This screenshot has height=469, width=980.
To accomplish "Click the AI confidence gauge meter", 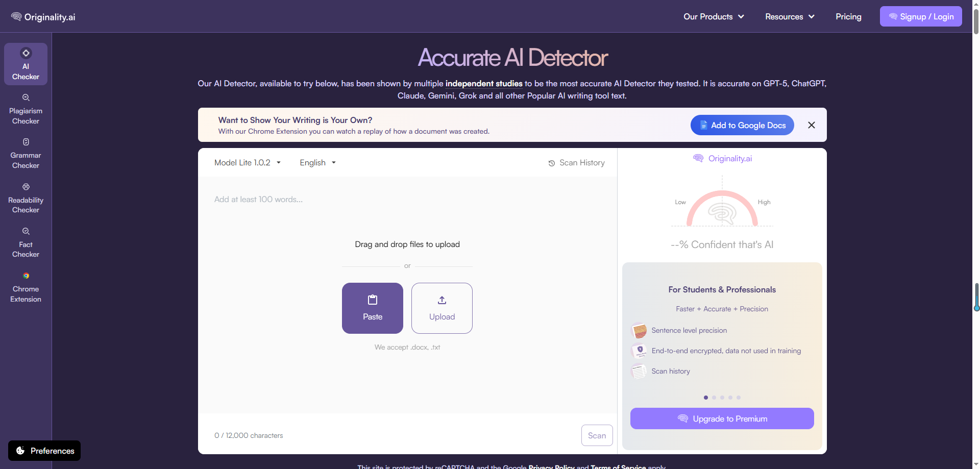I will pos(722,208).
